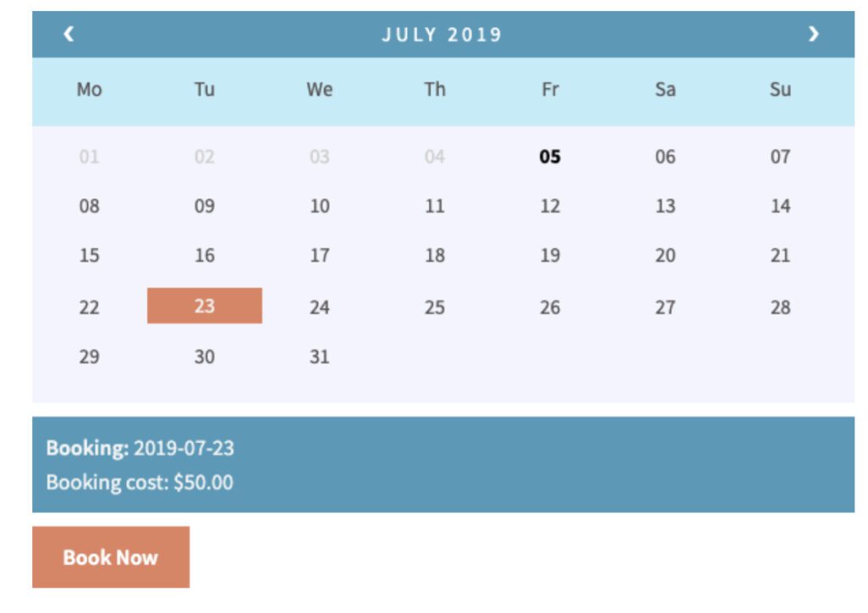Choose July 14 on Sunday column

[x=781, y=206]
